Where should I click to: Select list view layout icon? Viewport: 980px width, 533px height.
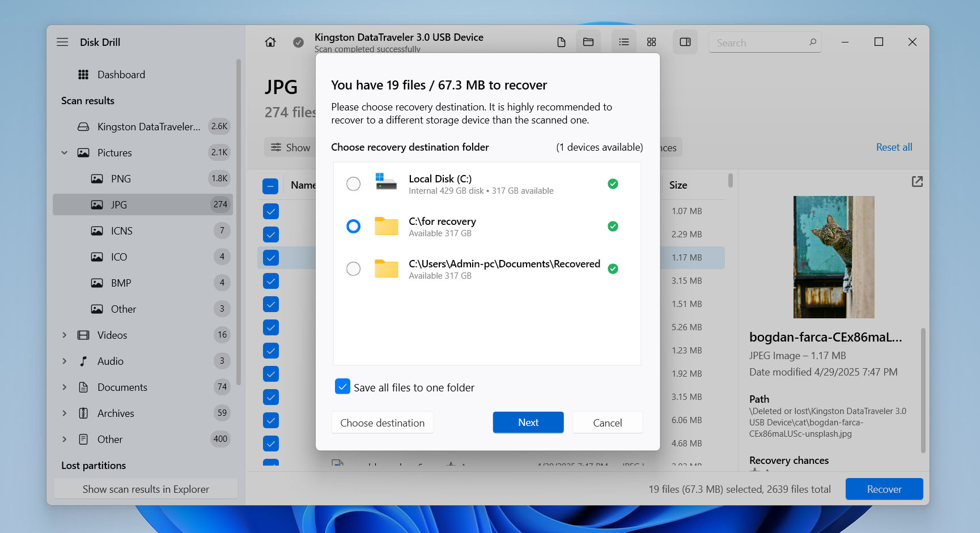623,42
